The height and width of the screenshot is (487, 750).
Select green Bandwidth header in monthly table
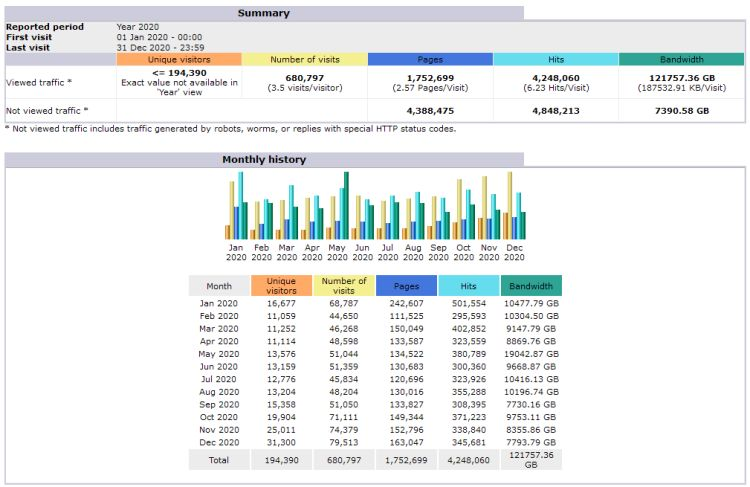click(x=531, y=286)
